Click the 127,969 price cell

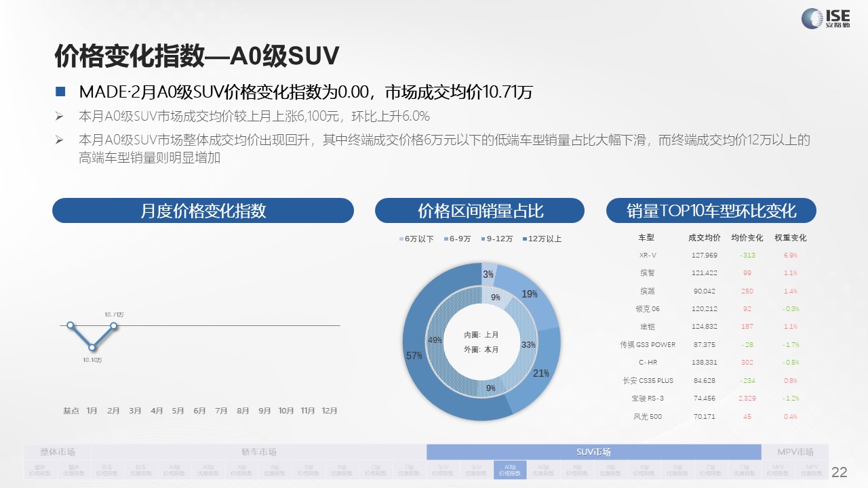(705, 256)
